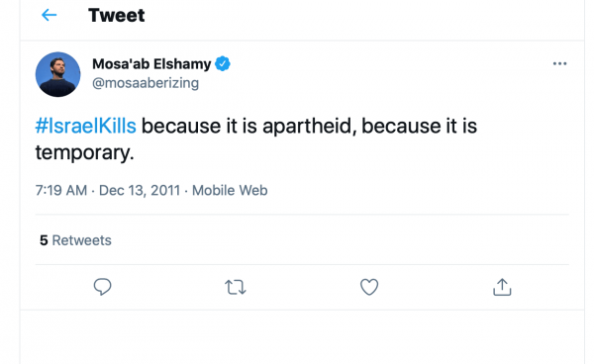
Task: Like the tweet with the heart icon
Action: [369, 287]
